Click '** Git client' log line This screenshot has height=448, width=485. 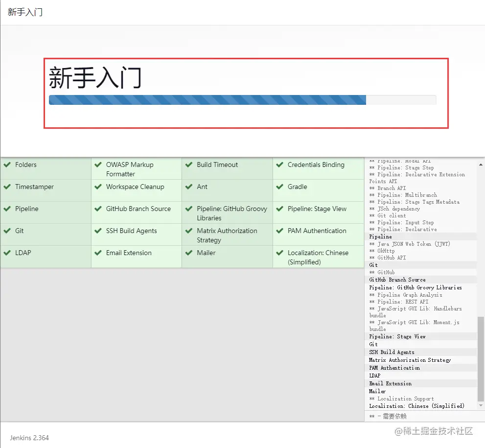click(387, 215)
